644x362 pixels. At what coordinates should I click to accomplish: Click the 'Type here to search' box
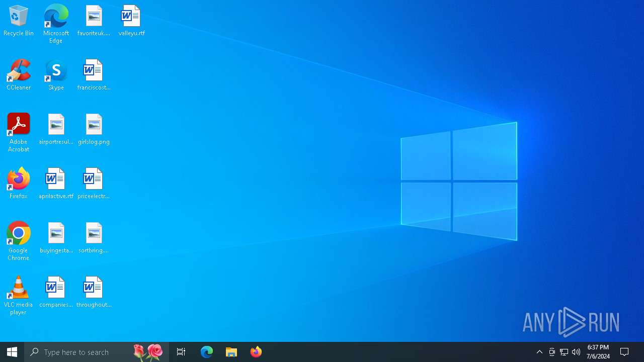[x=97, y=352]
